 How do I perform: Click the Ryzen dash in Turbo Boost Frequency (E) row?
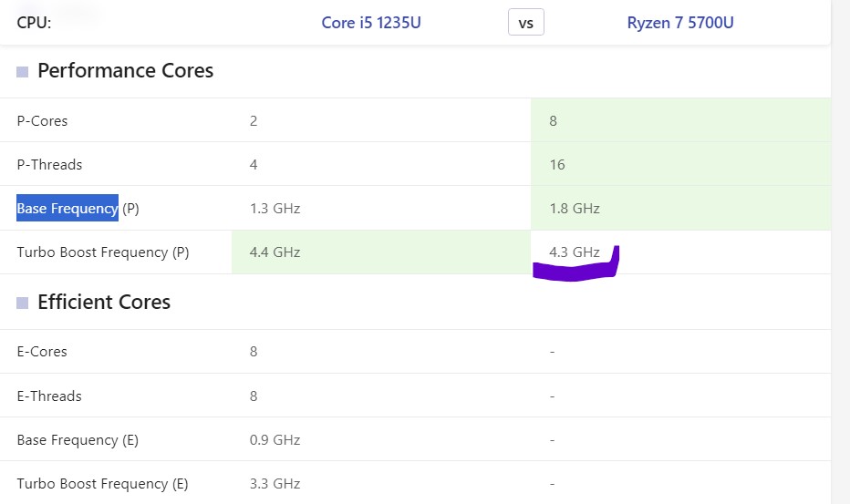[553, 485]
